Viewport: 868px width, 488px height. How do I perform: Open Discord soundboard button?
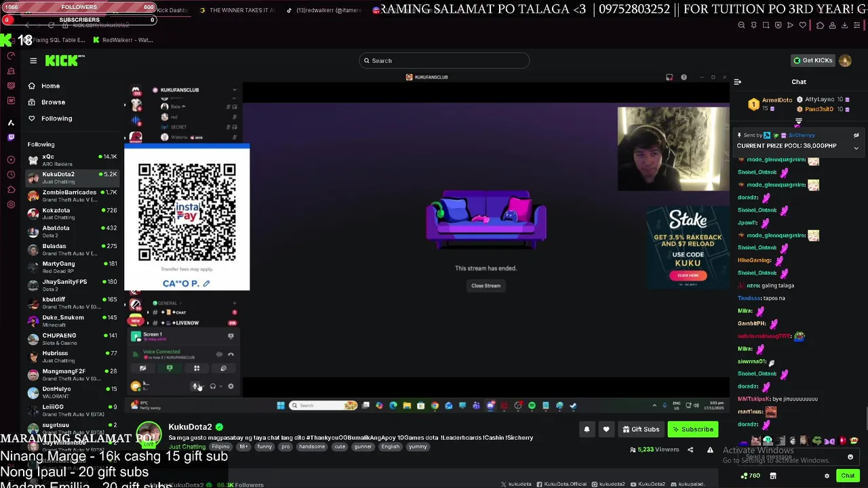[223, 369]
